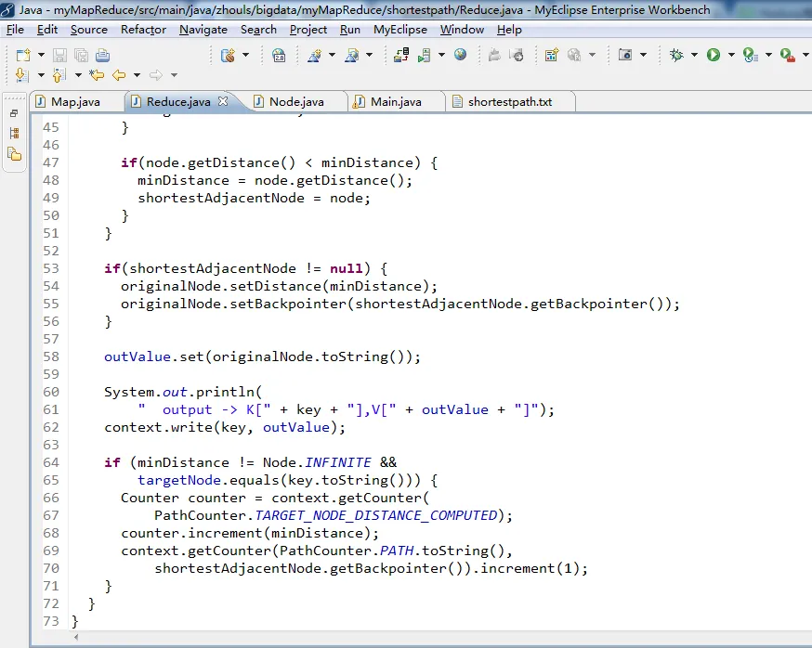Click TARGET_NODE_DISTANCE_COMPUTED on line 67

click(376, 515)
